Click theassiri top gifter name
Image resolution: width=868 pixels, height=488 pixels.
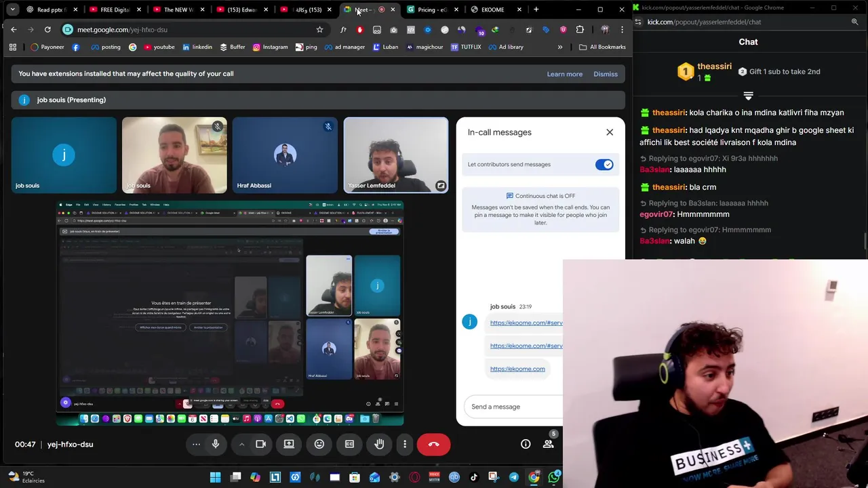(714, 66)
